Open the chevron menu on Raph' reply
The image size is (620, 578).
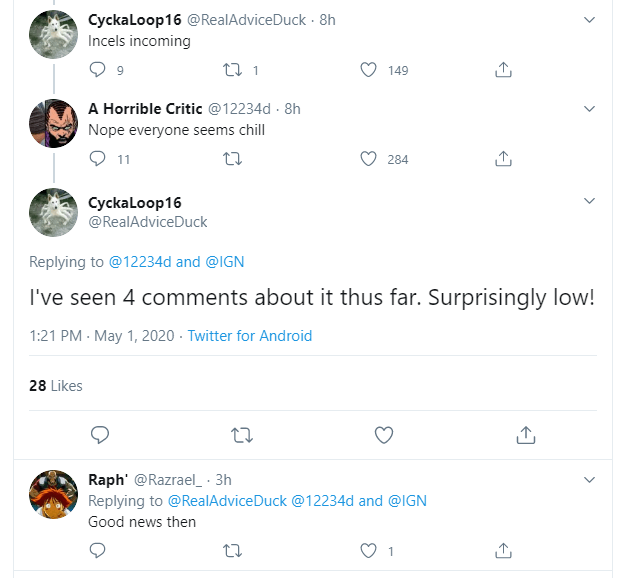click(589, 481)
